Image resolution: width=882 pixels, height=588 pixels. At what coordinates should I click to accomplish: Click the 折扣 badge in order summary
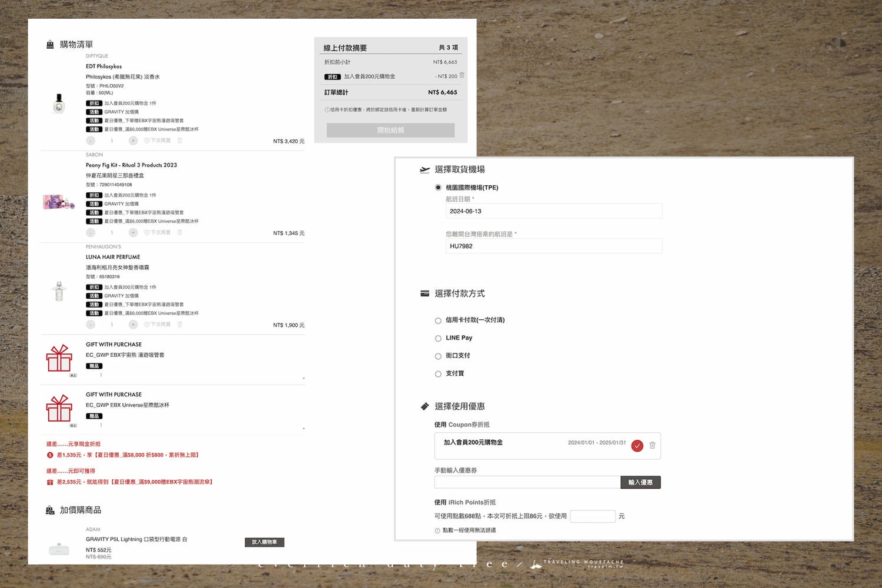click(x=332, y=77)
